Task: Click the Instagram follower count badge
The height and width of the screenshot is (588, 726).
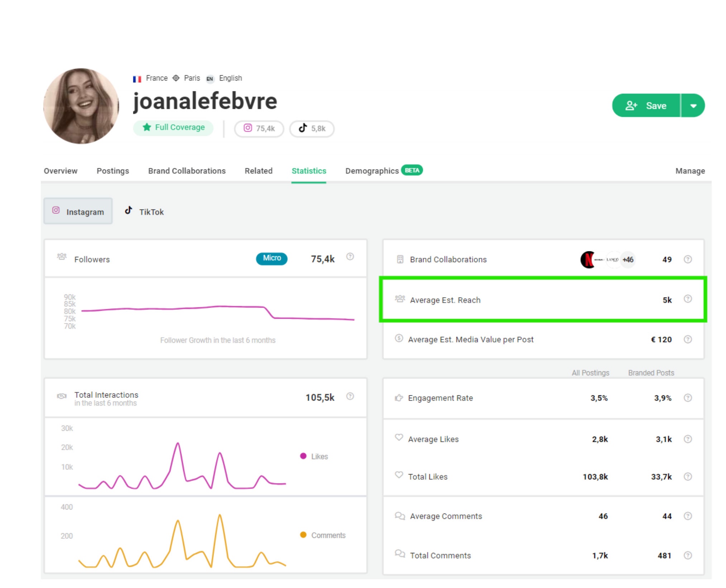Action: pos(259,128)
